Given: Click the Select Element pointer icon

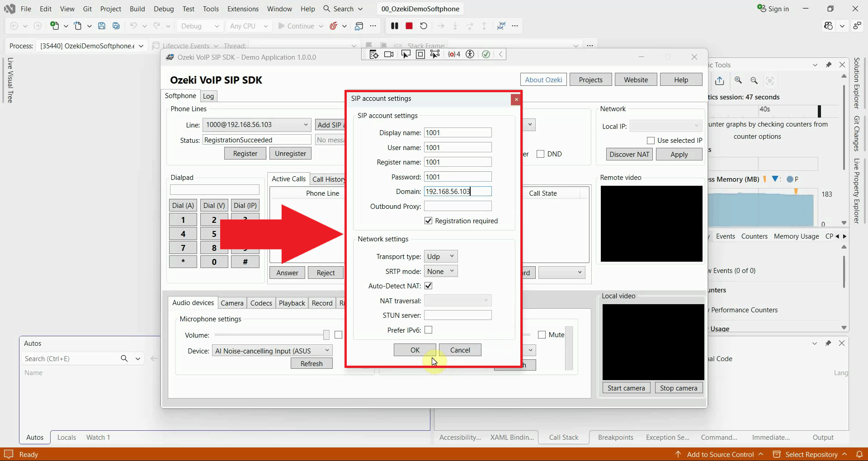Looking at the screenshot, I should click(406, 54).
